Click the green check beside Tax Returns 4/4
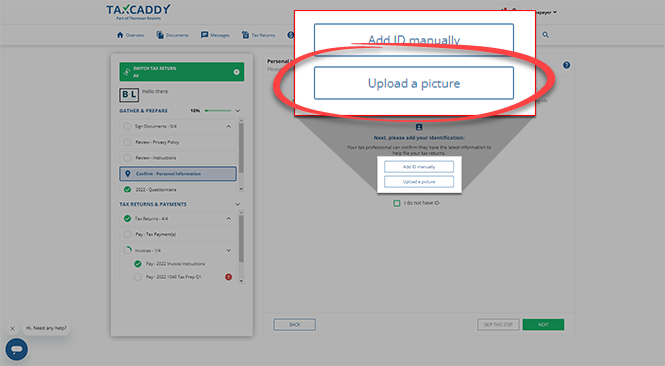 coord(127,218)
